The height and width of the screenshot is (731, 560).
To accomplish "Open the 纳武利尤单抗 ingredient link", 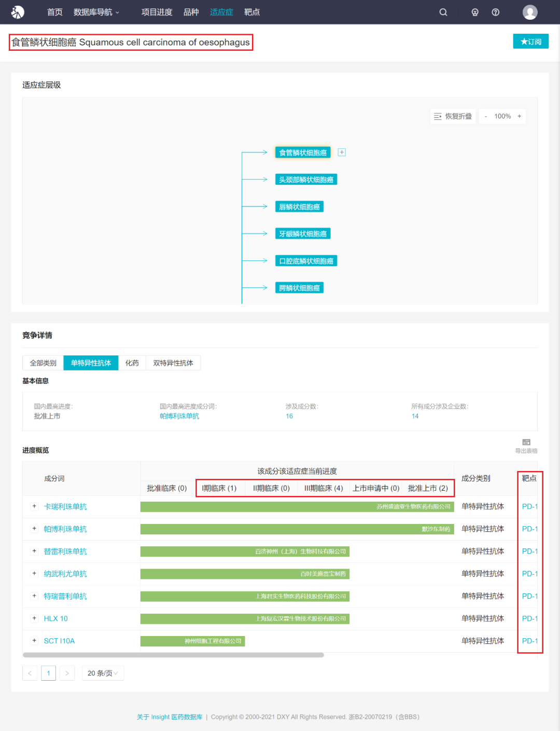I will tap(65, 573).
